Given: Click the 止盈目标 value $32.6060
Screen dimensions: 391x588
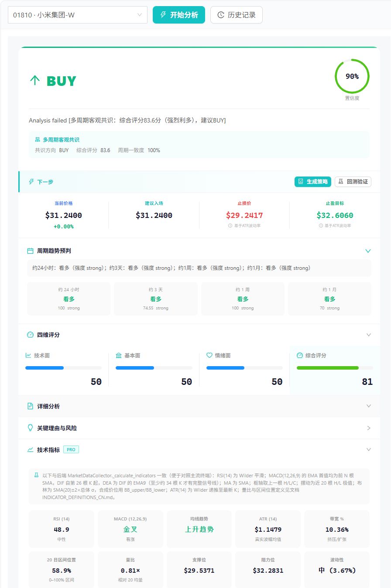Looking at the screenshot, I should [335, 215].
